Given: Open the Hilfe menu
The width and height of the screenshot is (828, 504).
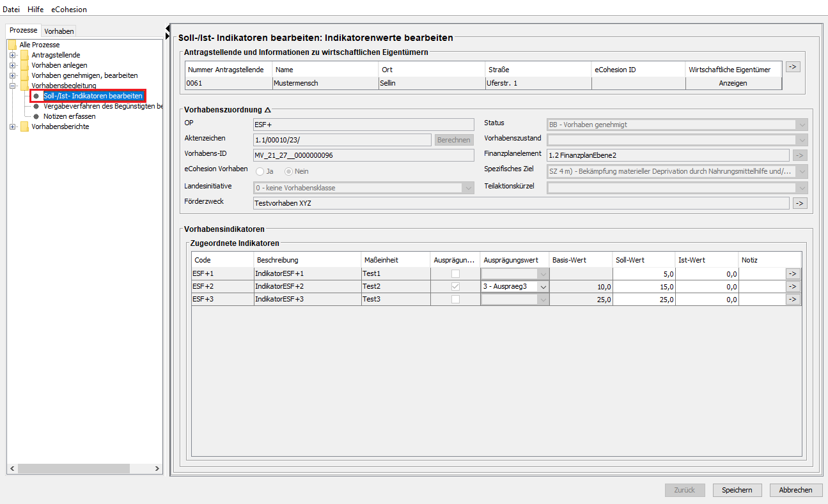Looking at the screenshot, I should point(36,10).
